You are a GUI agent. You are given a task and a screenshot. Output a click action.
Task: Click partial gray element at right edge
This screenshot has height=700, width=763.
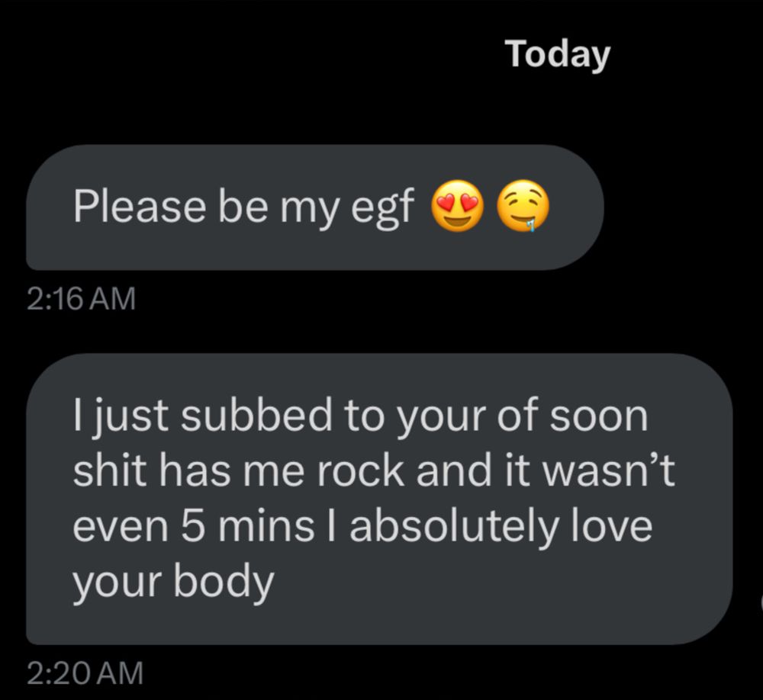click(761, 602)
